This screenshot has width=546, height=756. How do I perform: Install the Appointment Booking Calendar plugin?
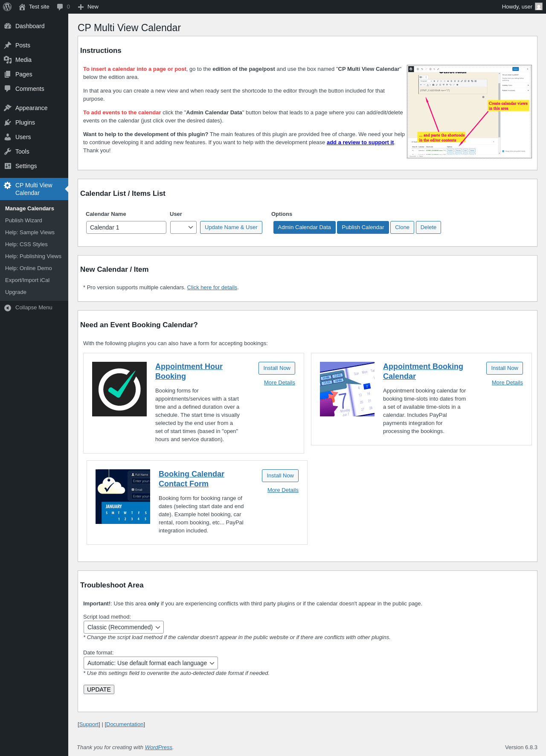(x=505, y=368)
